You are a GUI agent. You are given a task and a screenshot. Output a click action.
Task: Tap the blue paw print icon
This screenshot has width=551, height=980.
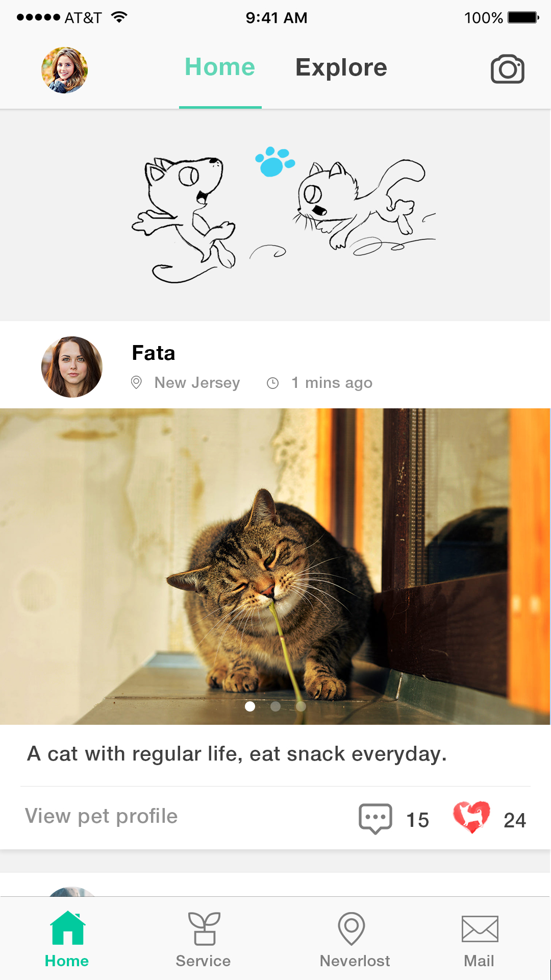coord(275,161)
